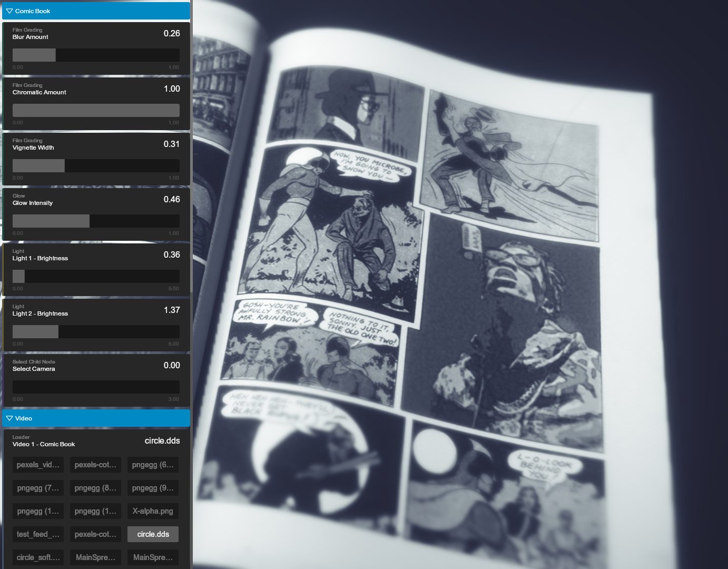Collapse the Comic Book section triangle
The width and height of the screenshot is (728, 569).
coord(9,11)
